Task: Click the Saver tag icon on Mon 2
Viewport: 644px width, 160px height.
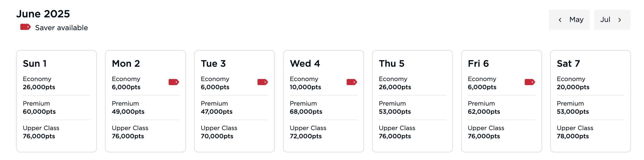Action: pyautogui.click(x=174, y=82)
